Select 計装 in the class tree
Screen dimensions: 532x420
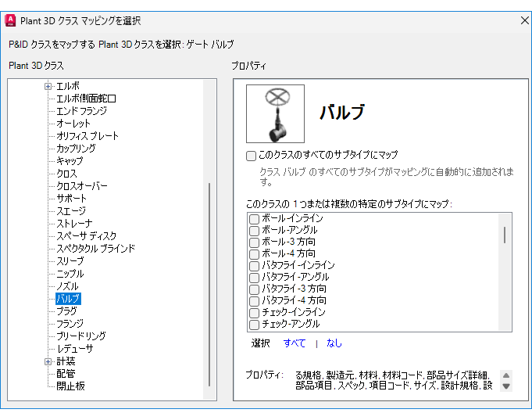pos(66,361)
